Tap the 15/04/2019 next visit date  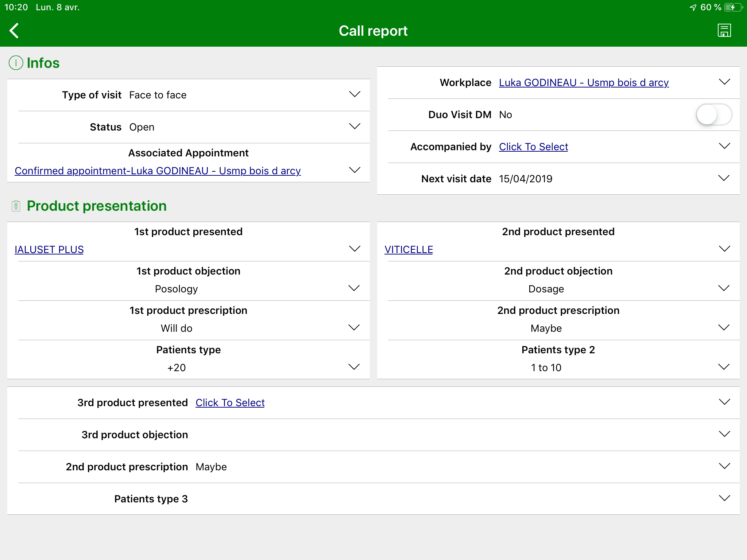click(x=526, y=179)
